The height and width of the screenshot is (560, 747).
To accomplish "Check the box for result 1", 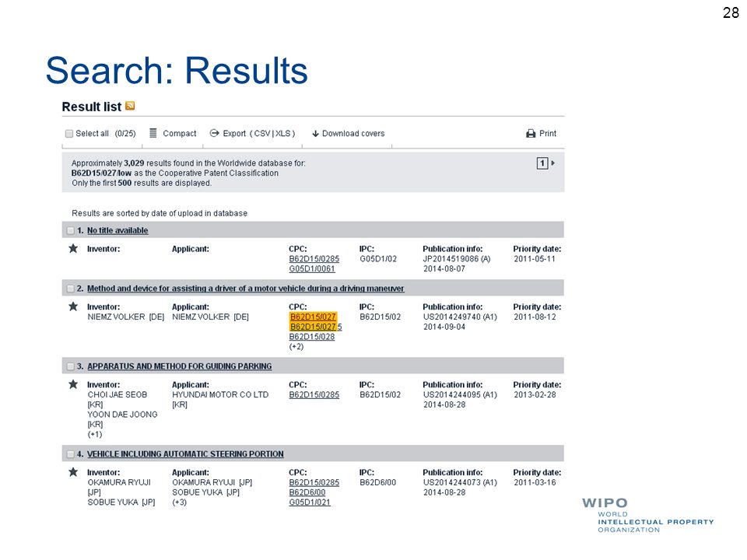I will click(x=71, y=230).
